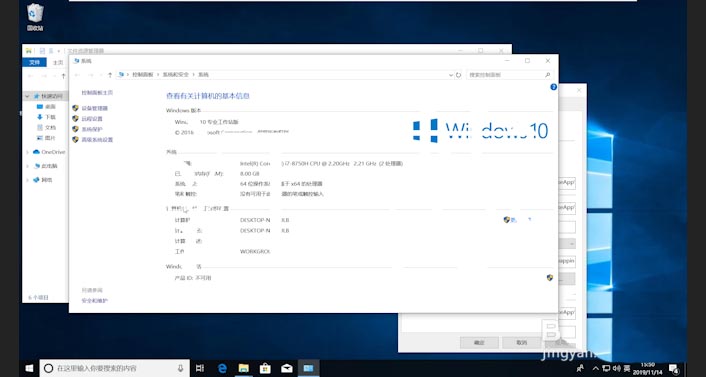
Task: Expand 此电脑 in Explorer tree
Action: (27, 166)
